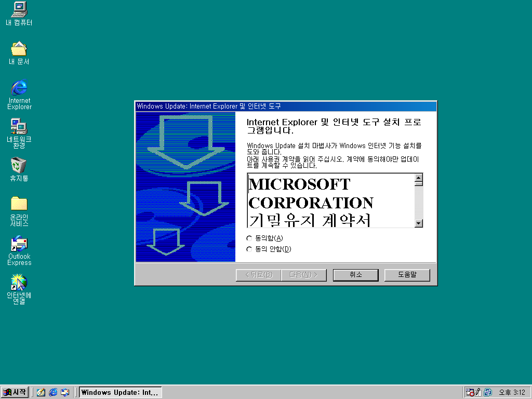Click the taskbar clock showing 오후 3:12

(x=512, y=393)
